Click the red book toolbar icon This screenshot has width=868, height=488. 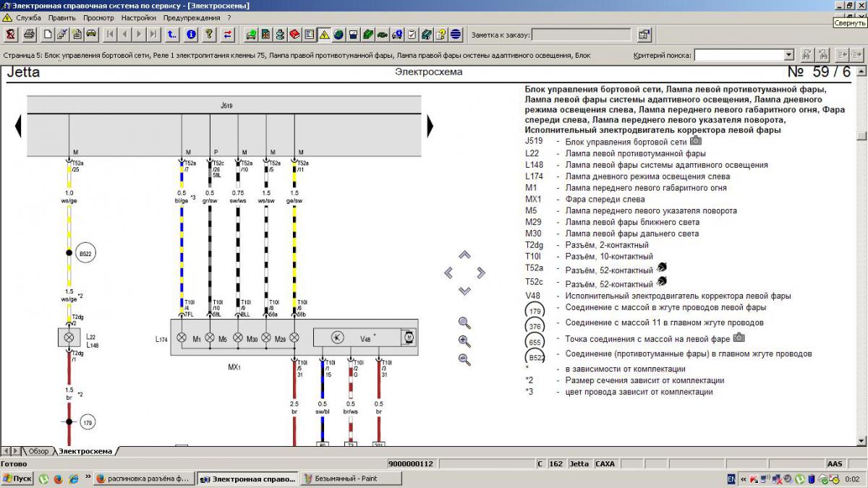point(294,34)
